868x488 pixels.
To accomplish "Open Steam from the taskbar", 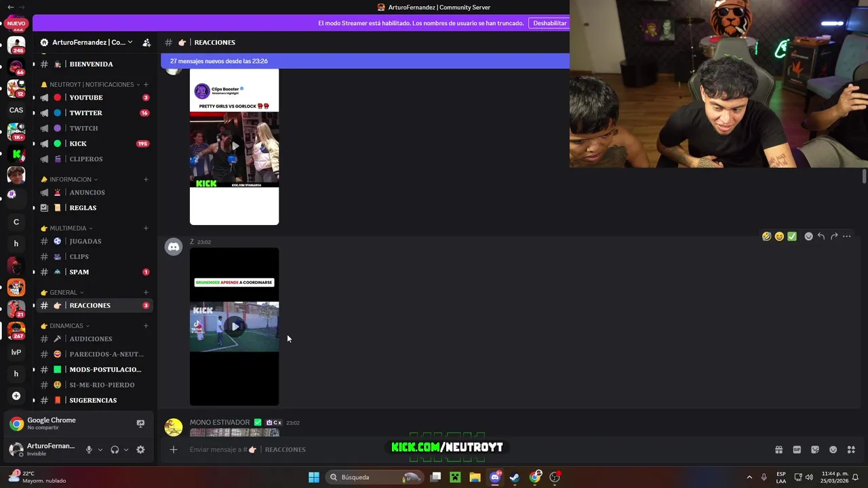I will click(x=515, y=477).
